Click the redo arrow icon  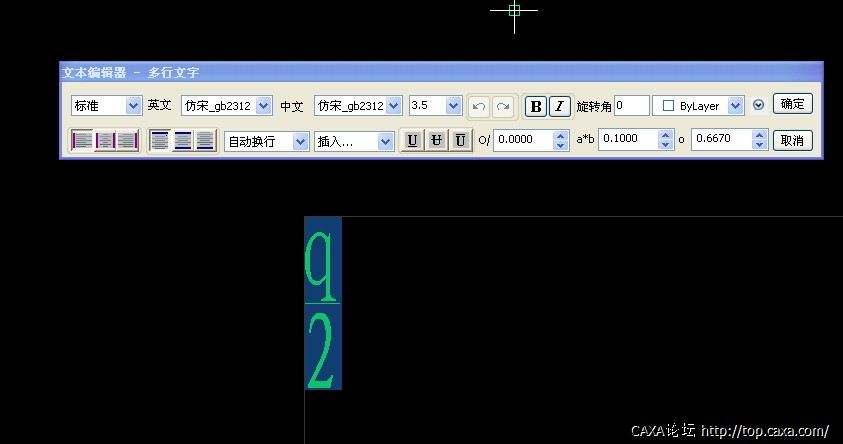(x=503, y=106)
